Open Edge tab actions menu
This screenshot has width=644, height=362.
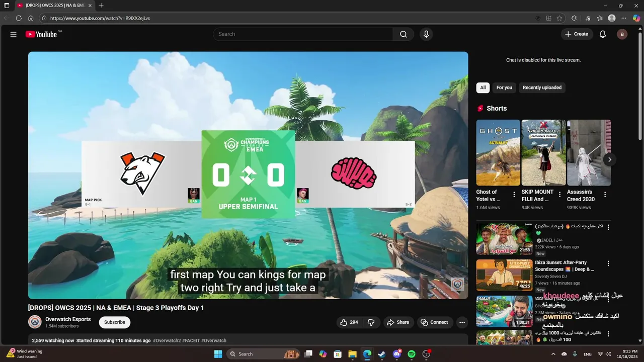pyautogui.click(x=7, y=5)
